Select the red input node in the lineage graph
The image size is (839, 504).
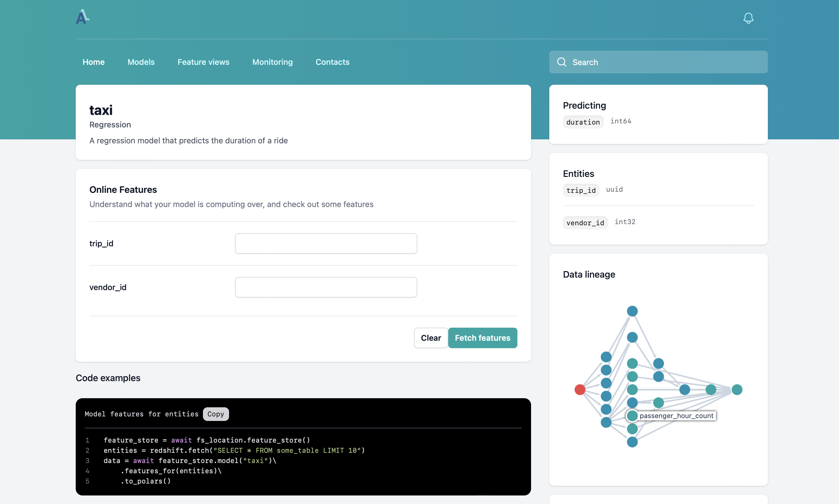[579, 389]
